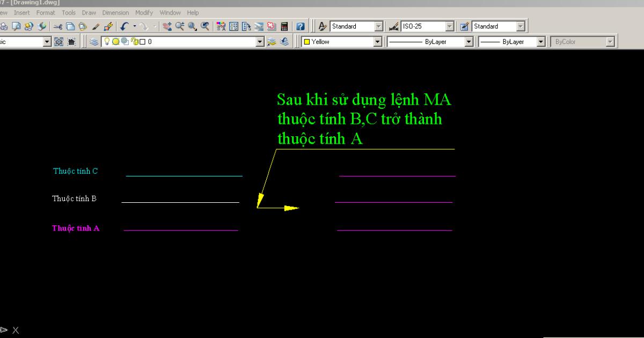Open the Tools menu

click(x=69, y=12)
